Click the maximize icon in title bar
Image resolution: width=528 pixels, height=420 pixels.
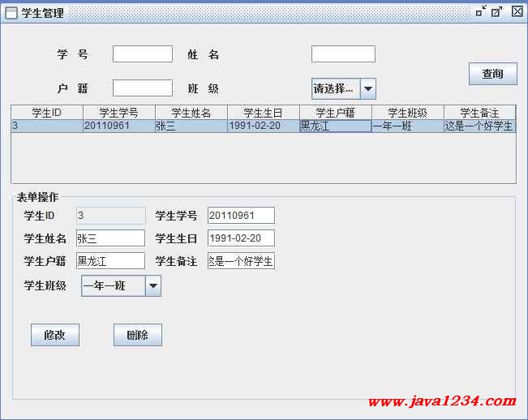pyautogui.click(x=497, y=11)
